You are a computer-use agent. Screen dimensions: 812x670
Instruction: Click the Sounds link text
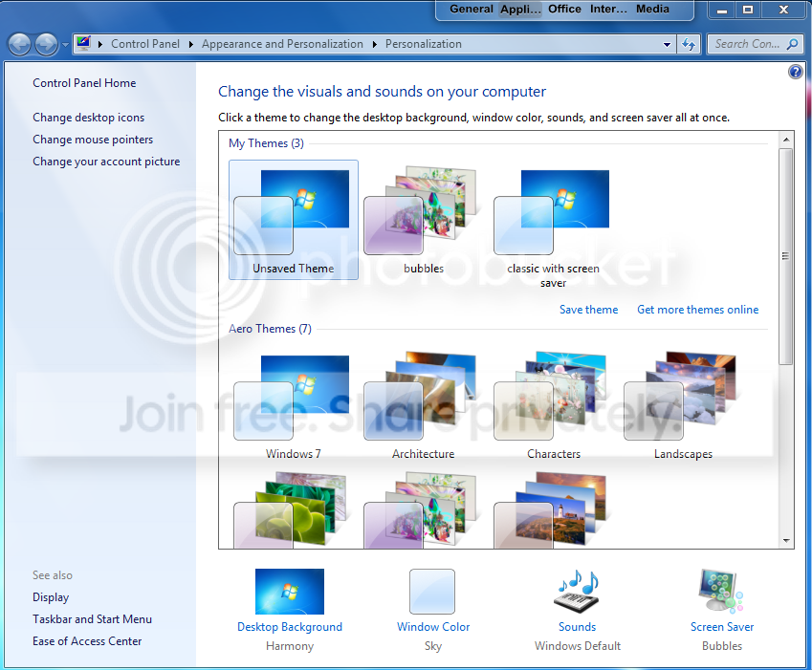click(x=577, y=627)
